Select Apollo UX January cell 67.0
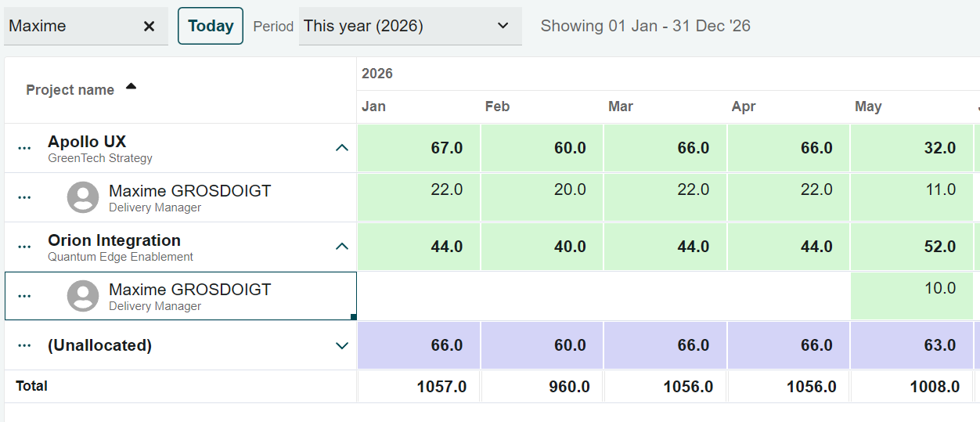The width and height of the screenshot is (980, 422). point(419,148)
